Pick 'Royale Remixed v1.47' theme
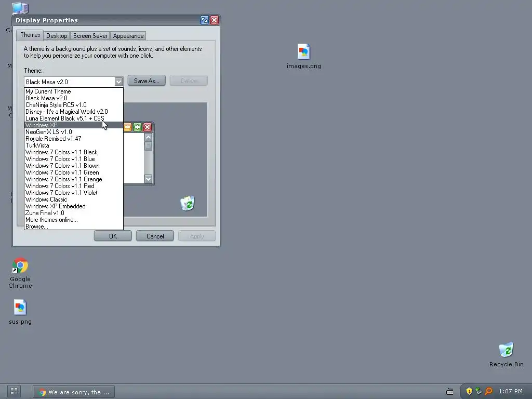 pyautogui.click(x=74, y=139)
